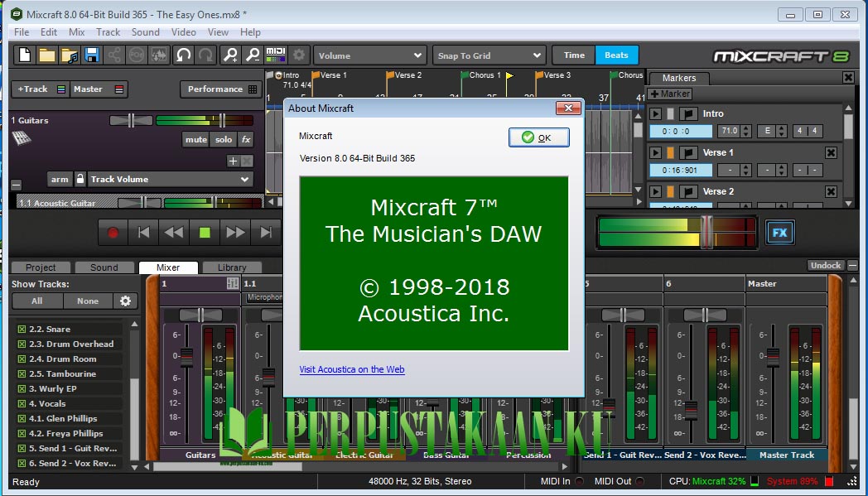Image resolution: width=868 pixels, height=496 pixels.
Task: Click the Intro marker time field 0:0:0
Action: (680, 131)
